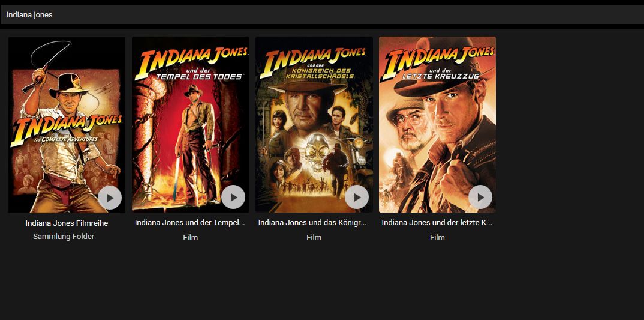644x320 pixels.
Task: Open the 'Indiana Jones und das Königr...' title
Action: coord(312,223)
